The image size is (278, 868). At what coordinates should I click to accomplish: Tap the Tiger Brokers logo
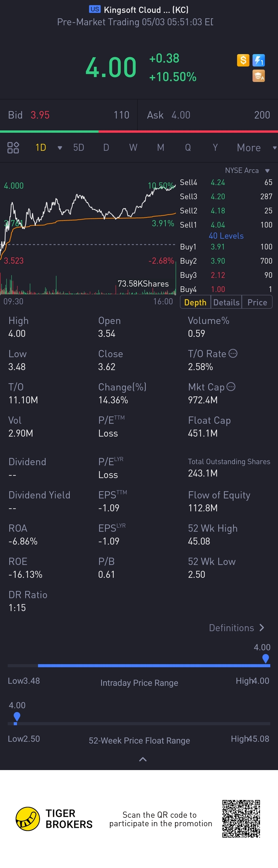(x=28, y=819)
